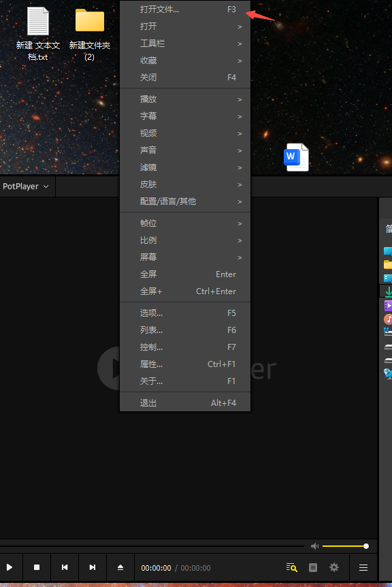Image resolution: width=392 pixels, height=587 pixels.
Task: Click the Windows system drive icon
Action: pos(388,332)
